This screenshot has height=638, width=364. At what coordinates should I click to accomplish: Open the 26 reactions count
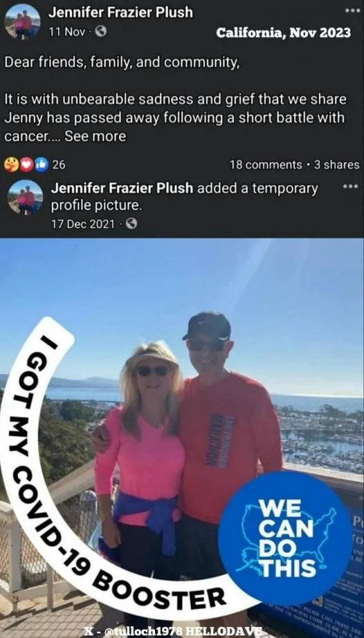pyautogui.click(x=59, y=164)
